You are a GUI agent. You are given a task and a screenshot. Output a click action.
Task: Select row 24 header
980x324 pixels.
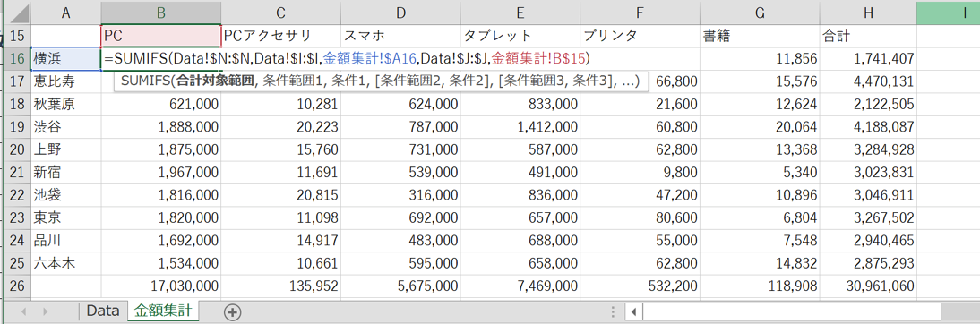pos(18,241)
